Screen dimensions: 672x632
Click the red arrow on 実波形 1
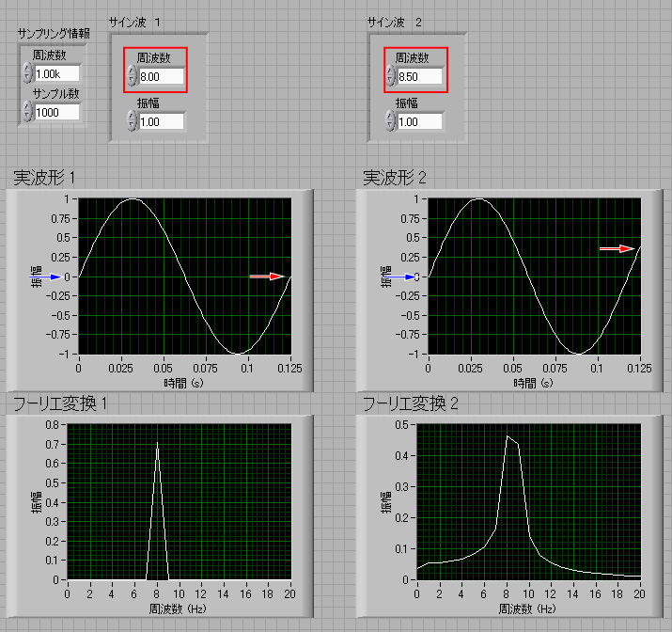point(267,276)
